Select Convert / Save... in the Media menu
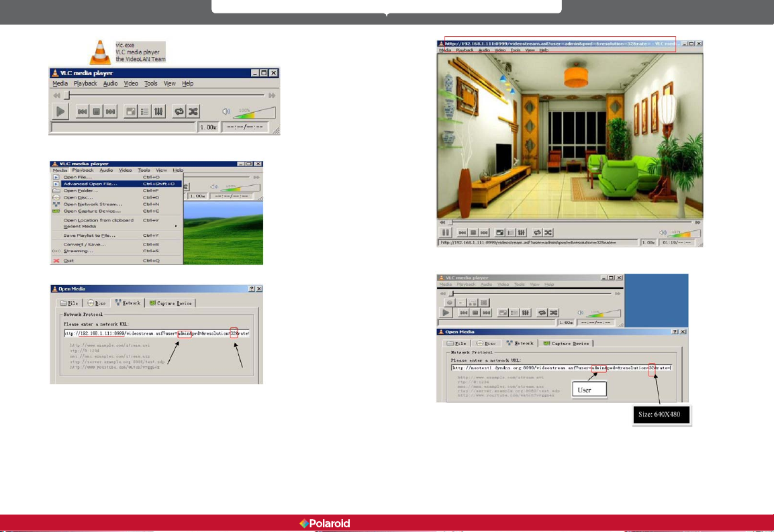Viewport: 774px width, 532px height. coord(117,244)
